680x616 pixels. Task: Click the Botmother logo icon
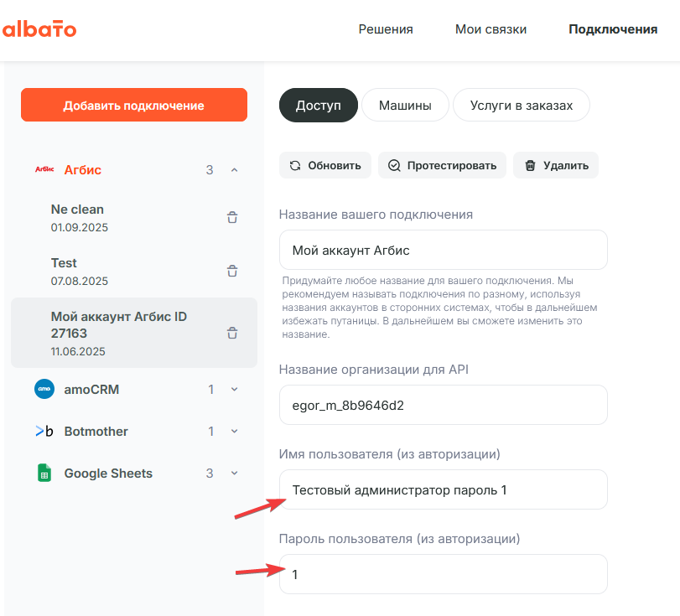coord(44,431)
